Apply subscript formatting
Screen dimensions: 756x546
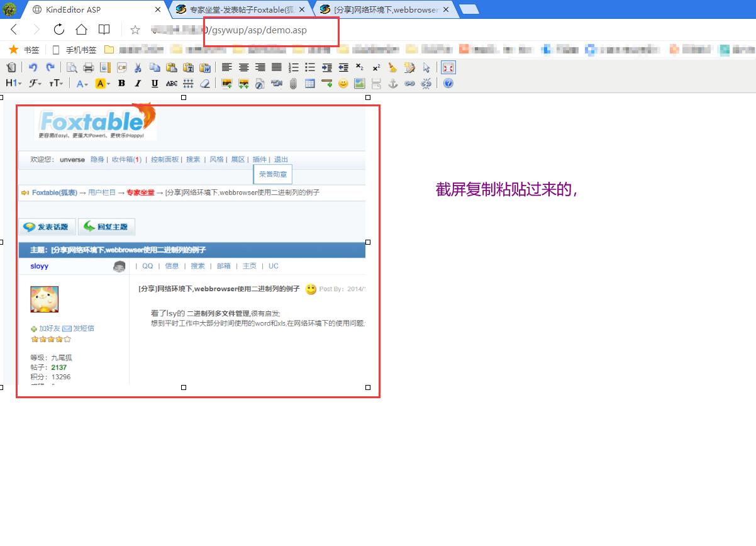tap(359, 67)
